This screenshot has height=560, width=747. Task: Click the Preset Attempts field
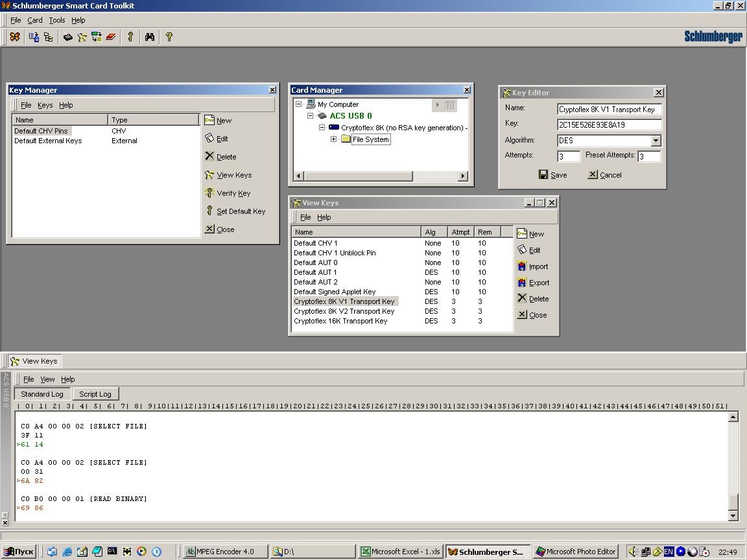coord(649,156)
